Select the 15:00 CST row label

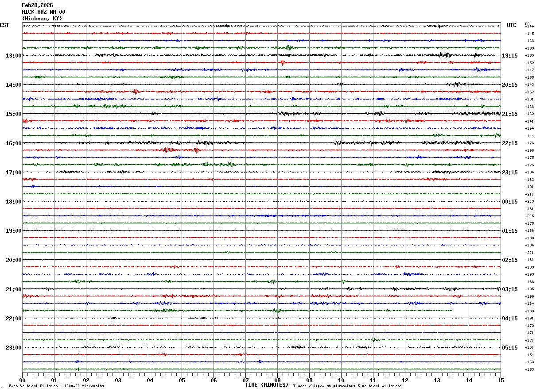[13, 114]
